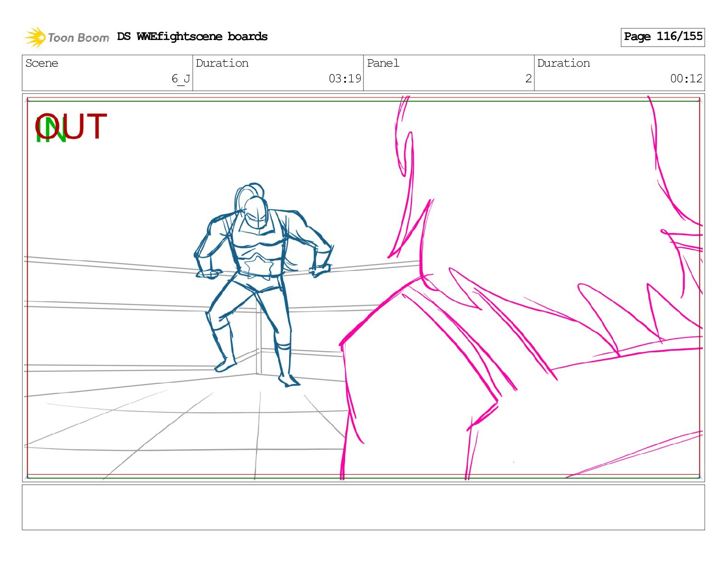Viewport: 728px width, 563px height.
Task: Click the Toon Boom logo icon
Action: [x=35, y=37]
